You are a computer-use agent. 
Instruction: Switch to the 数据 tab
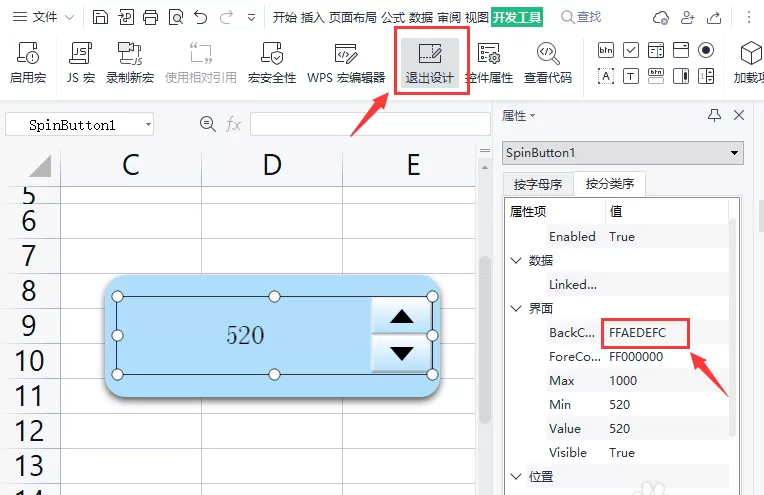(421, 18)
